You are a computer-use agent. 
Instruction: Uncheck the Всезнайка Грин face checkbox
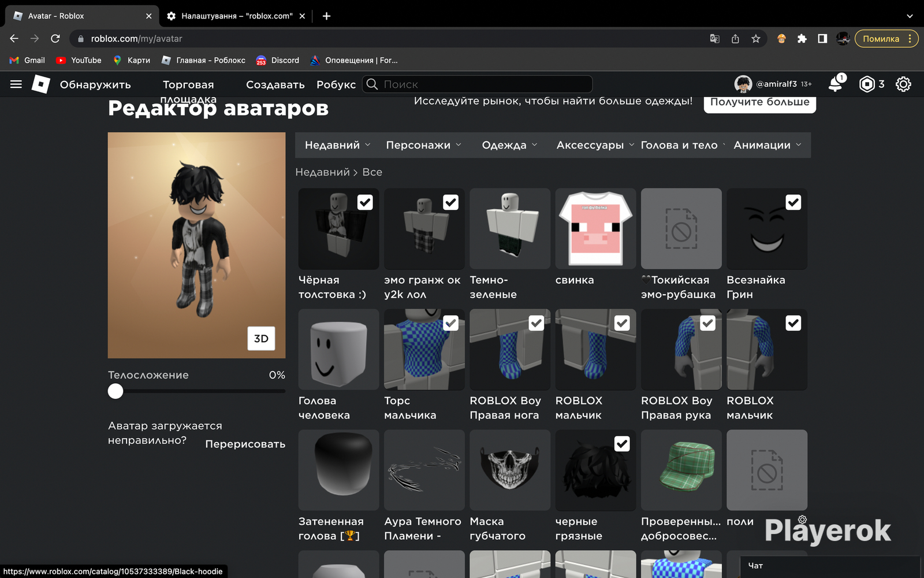pos(793,202)
